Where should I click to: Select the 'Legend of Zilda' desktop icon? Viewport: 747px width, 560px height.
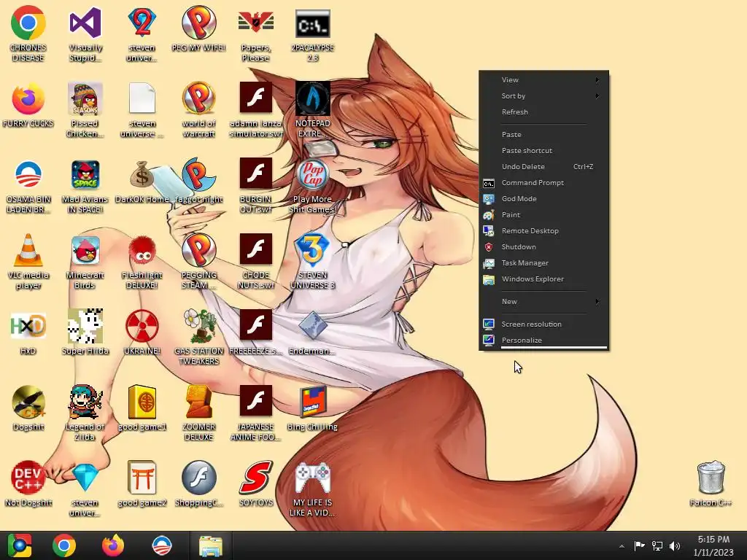point(85,413)
